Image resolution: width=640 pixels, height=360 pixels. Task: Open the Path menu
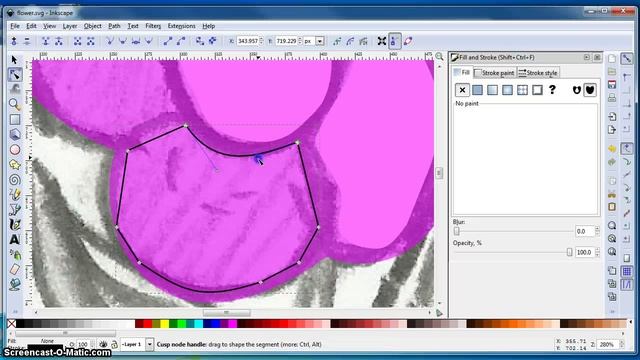click(114, 26)
